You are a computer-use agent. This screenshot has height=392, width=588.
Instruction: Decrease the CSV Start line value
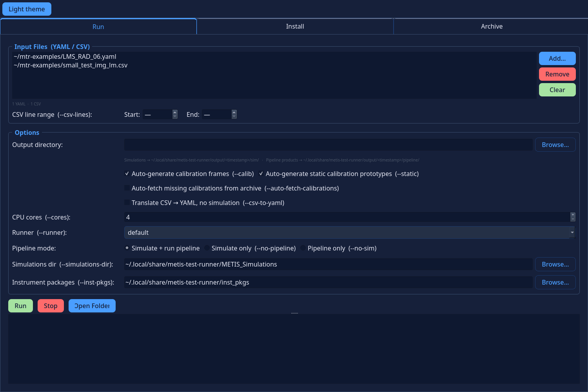(175, 116)
